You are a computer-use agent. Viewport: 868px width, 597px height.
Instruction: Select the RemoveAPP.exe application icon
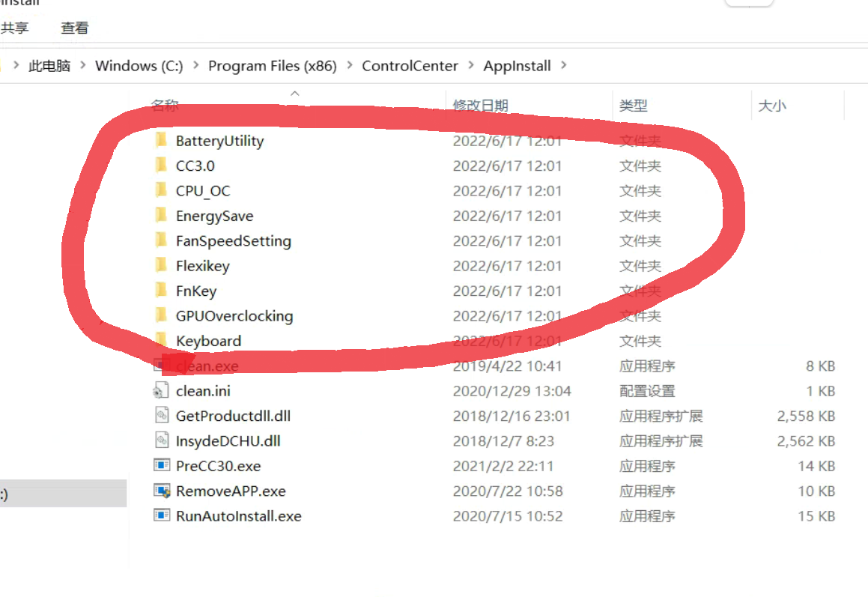[x=163, y=491]
